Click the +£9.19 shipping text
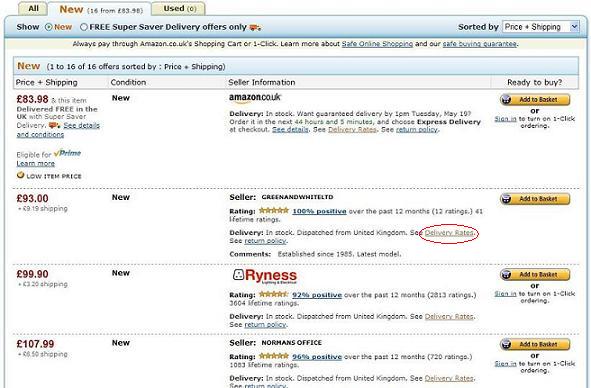The image size is (591, 388). click(43, 209)
